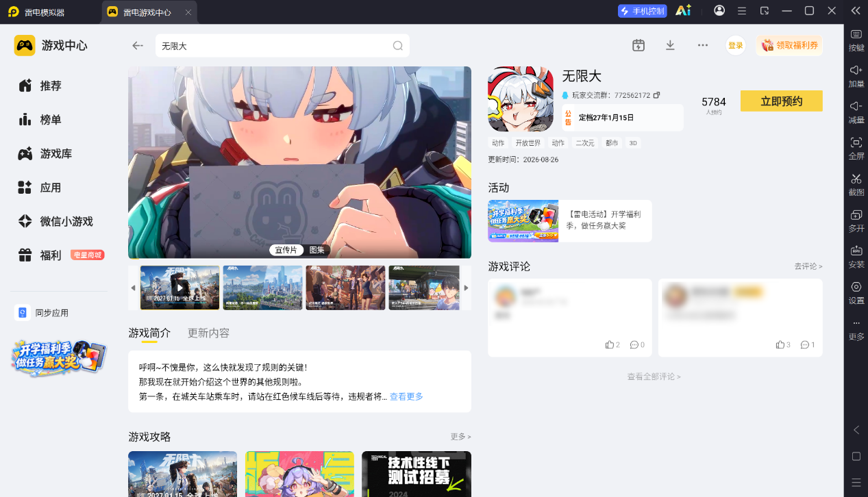
Task: Switch to the 更新内容 tab
Action: pos(209,333)
